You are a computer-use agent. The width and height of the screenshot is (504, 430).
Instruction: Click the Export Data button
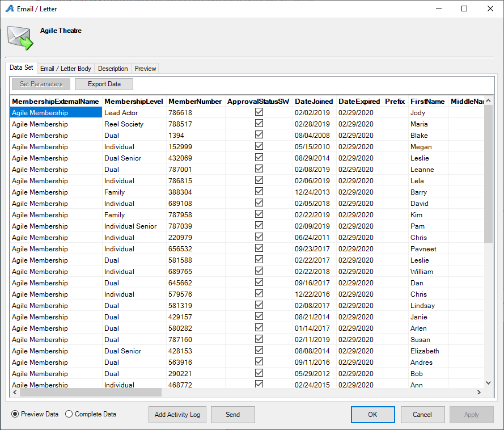(104, 84)
